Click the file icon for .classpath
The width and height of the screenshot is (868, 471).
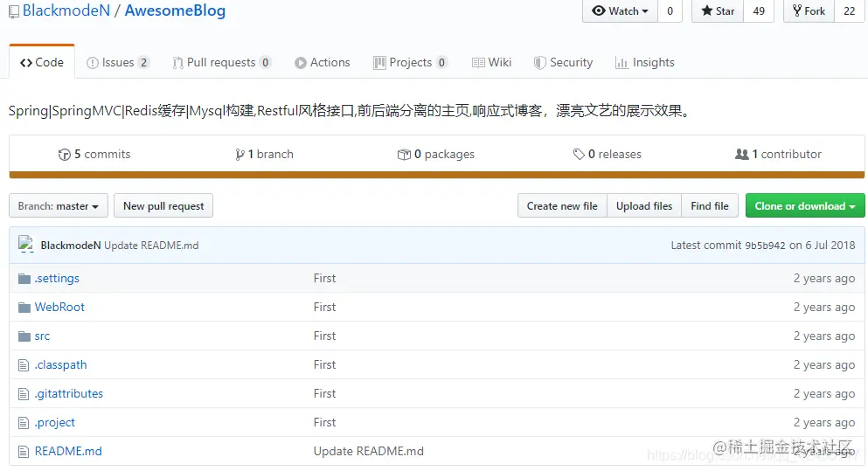[x=24, y=365]
